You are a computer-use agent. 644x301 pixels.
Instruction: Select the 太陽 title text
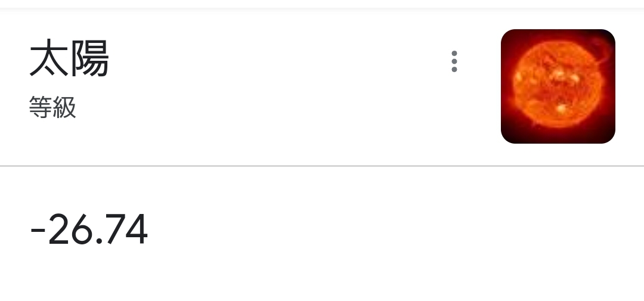(69, 60)
